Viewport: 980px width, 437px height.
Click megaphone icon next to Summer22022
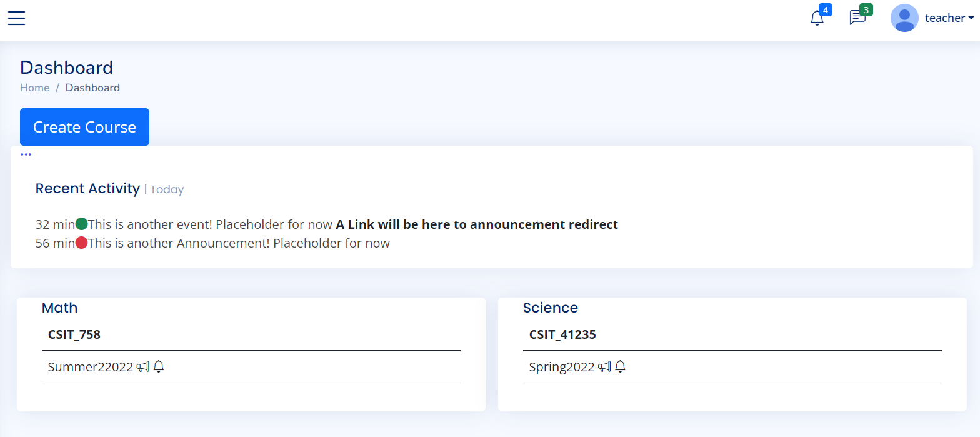(143, 367)
